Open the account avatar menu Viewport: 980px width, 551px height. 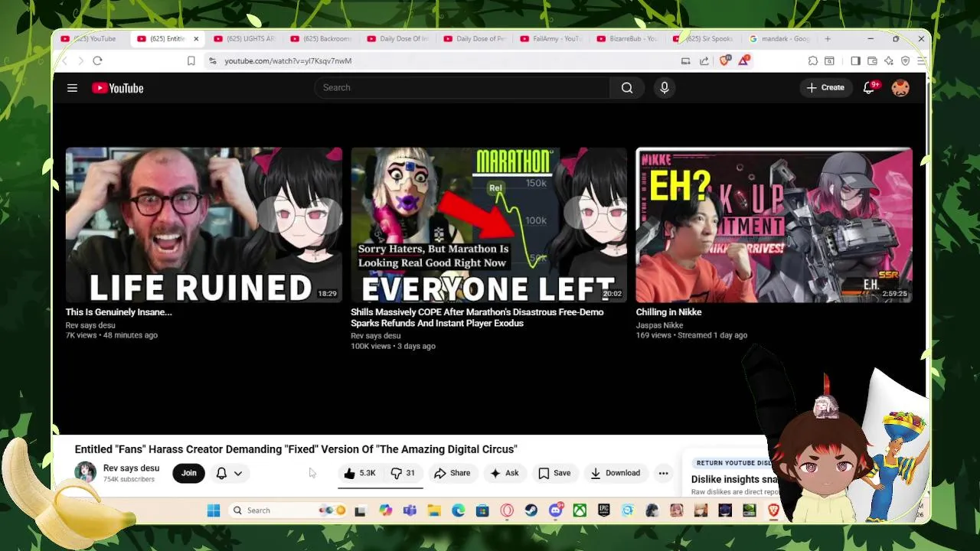point(900,88)
